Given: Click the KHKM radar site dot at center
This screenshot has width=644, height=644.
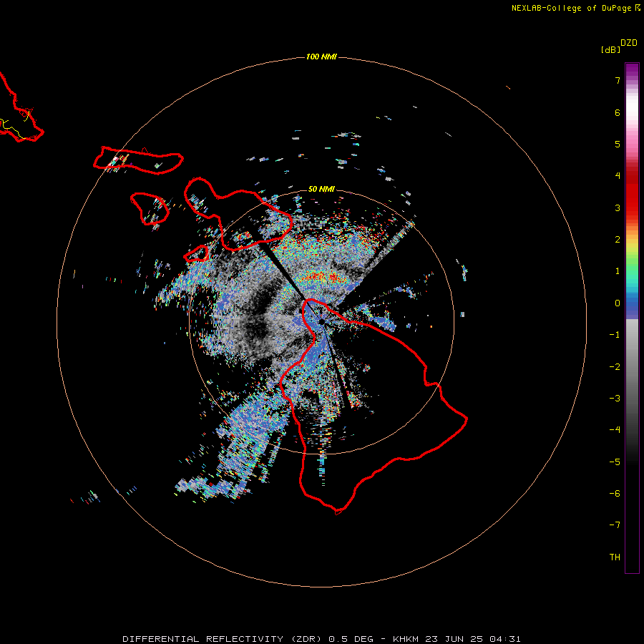Looking at the screenshot, I should pyautogui.click(x=321, y=322).
